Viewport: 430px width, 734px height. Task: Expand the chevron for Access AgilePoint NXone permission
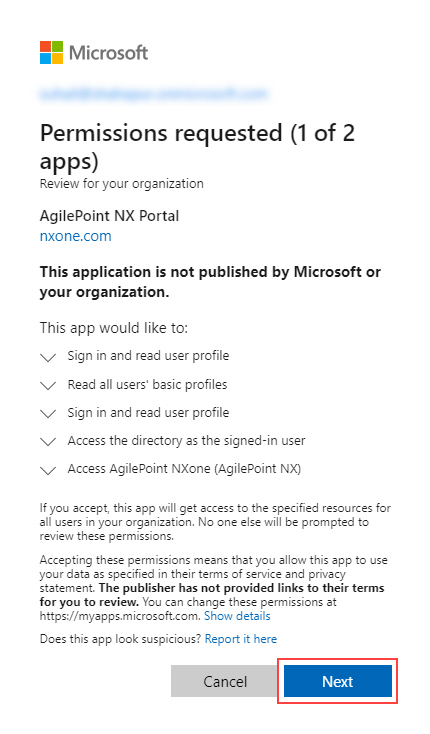(x=48, y=470)
